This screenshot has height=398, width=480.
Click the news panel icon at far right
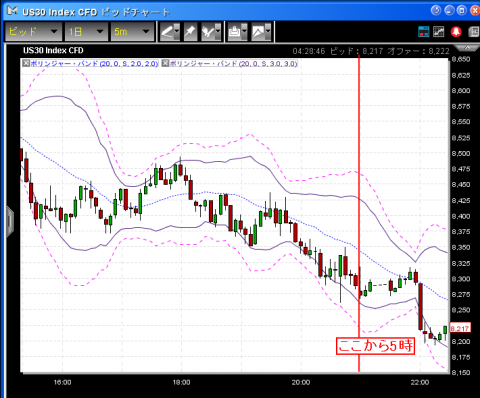click(474, 32)
